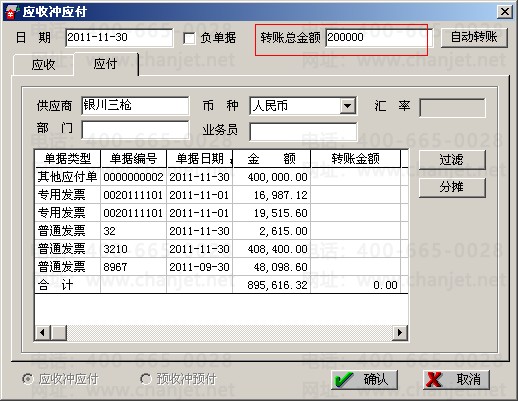
Task: Click transfer amount cell of row 3210
Action: (x=355, y=249)
